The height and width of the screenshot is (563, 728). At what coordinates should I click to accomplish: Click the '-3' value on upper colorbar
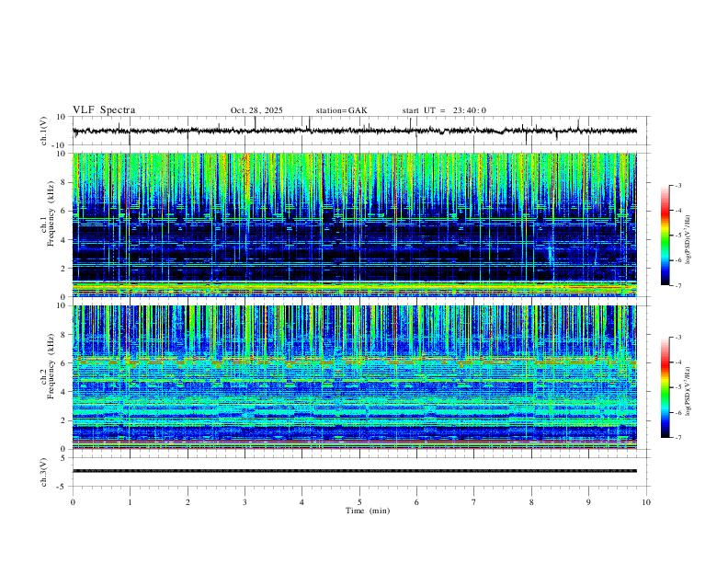(x=677, y=185)
